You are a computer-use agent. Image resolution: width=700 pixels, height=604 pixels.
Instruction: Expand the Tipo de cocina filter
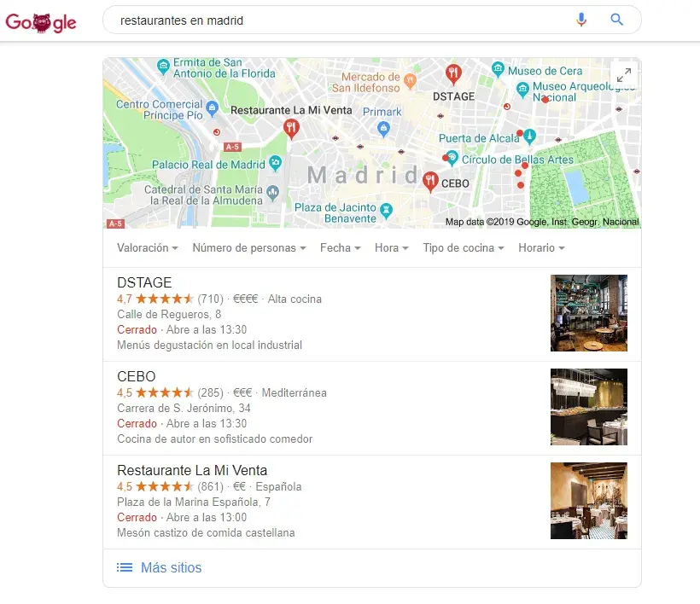[x=464, y=248]
